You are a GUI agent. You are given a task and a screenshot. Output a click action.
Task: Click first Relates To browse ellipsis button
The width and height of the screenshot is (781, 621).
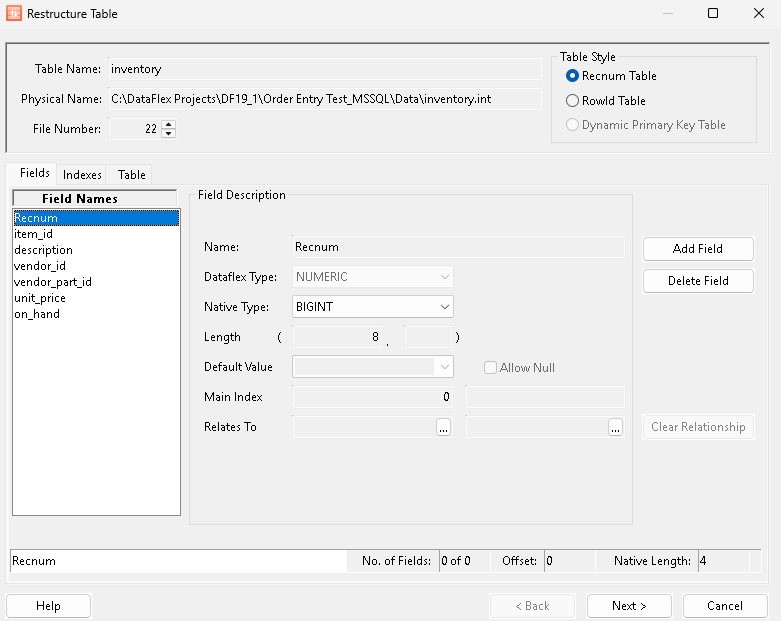coord(444,427)
